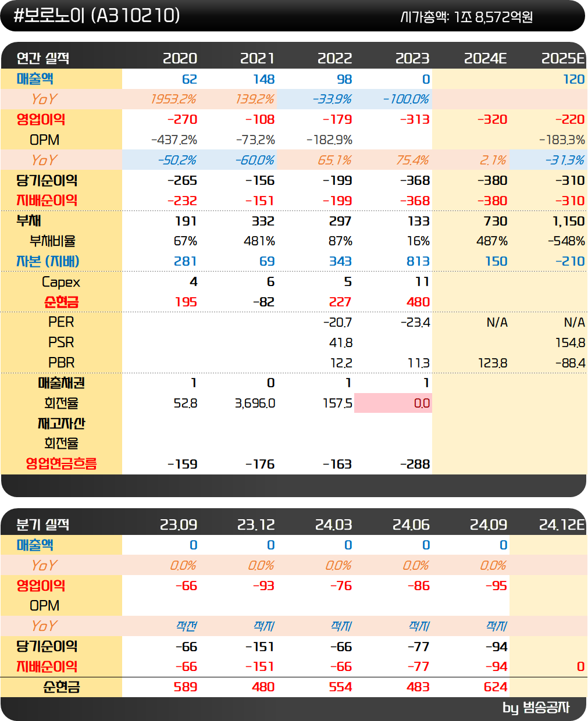Image resolution: width=588 pixels, height=721 pixels.
Task: Click the 24.09 quarterly net cash 624
Action: 496,687
